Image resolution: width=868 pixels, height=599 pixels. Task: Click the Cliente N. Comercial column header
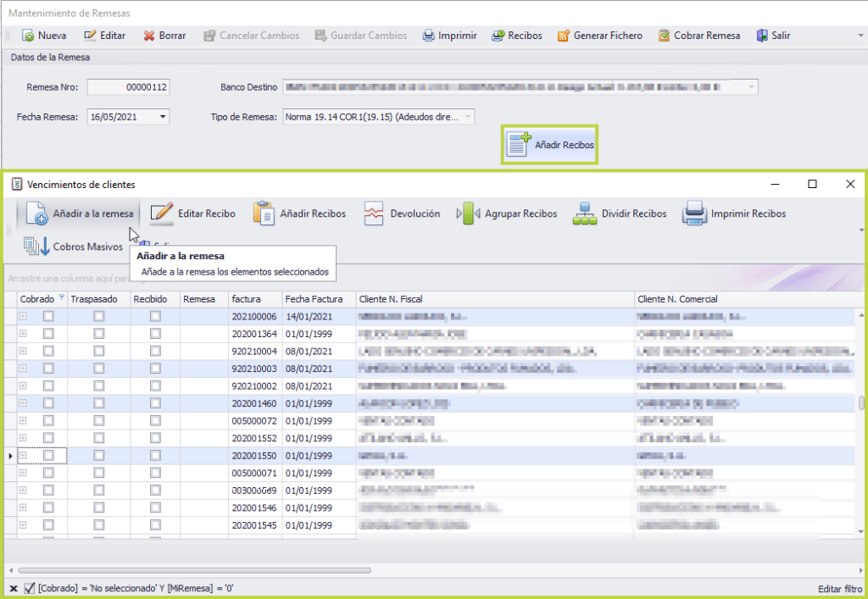tap(744, 299)
